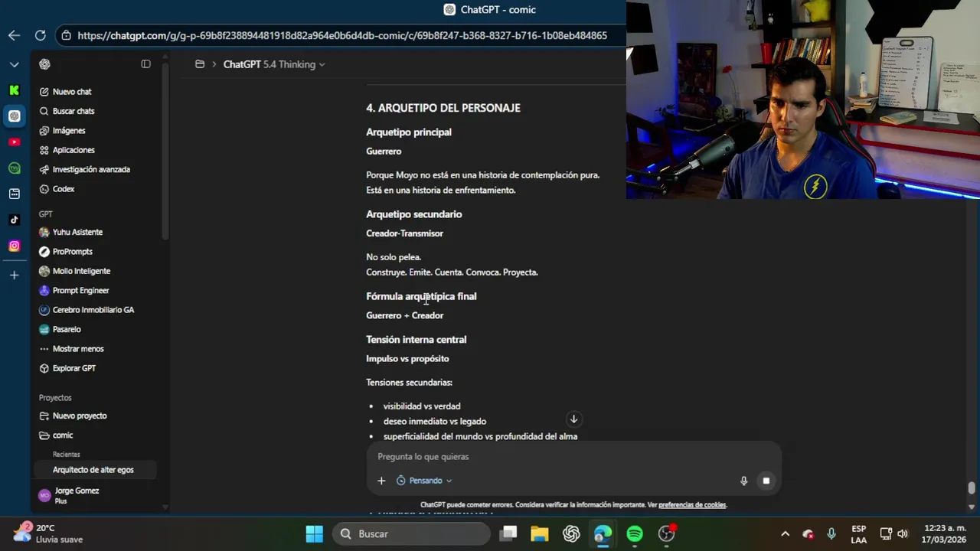Expand the tab list chevron at top-left
Image resolution: width=980 pixels, height=551 pixels.
(x=14, y=64)
